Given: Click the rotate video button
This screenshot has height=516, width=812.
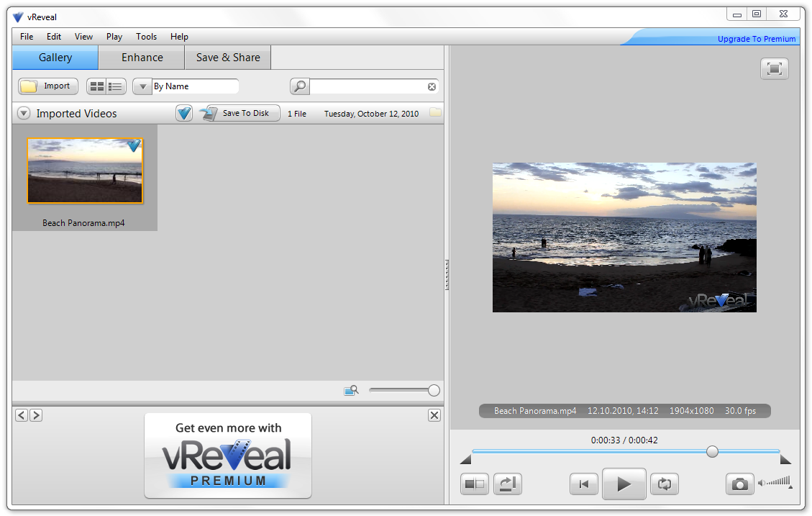Looking at the screenshot, I should [x=508, y=484].
